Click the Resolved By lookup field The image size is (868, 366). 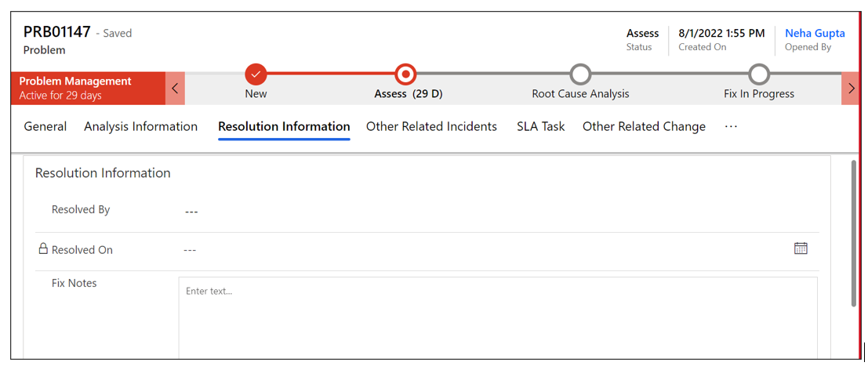pos(498,211)
